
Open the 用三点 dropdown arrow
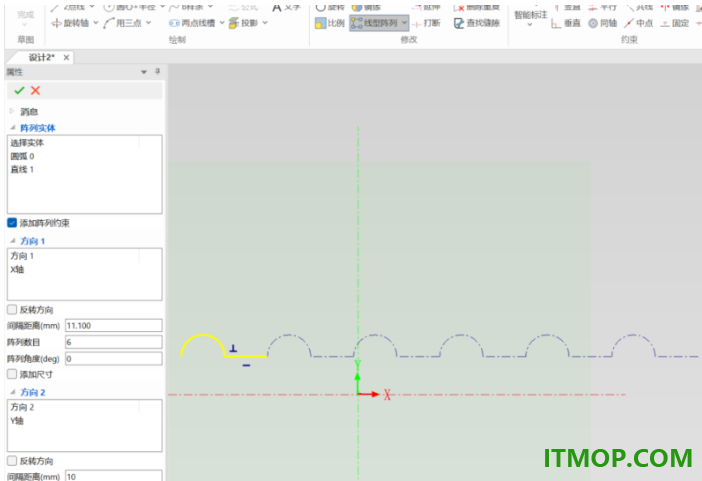(x=148, y=22)
